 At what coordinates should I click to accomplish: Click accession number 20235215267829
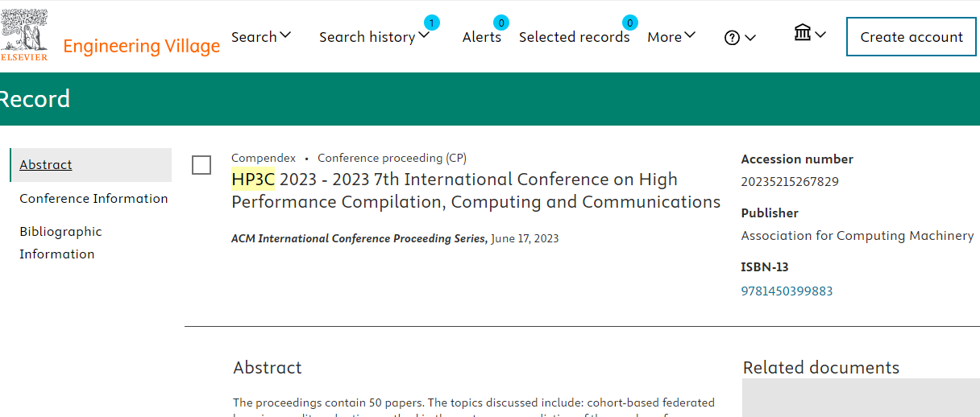tap(790, 181)
